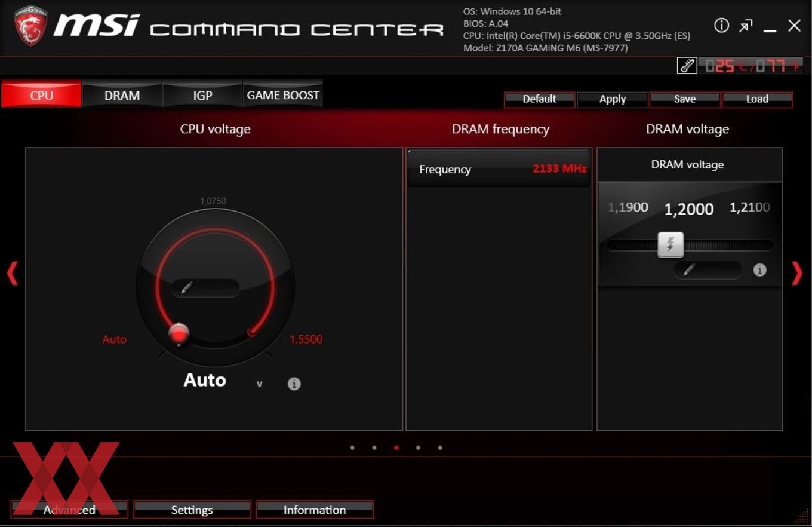The image size is (812, 527).
Task: Click the Frequency row label
Action: click(445, 169)
